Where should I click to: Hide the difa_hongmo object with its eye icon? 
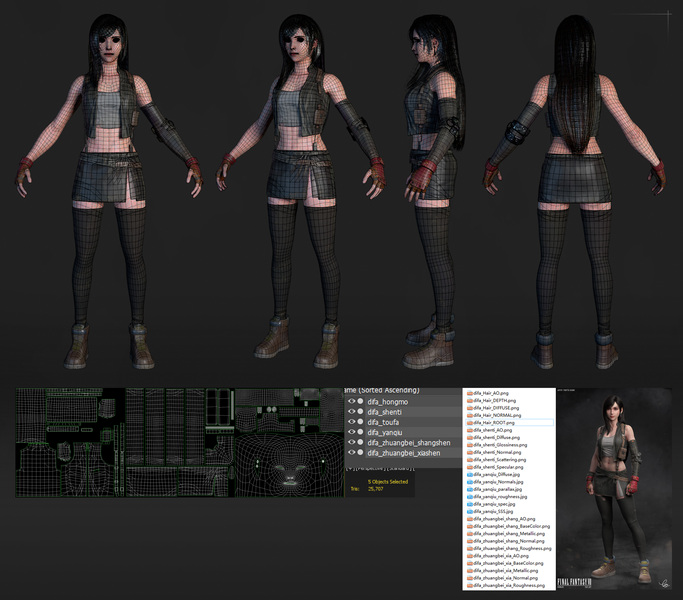click(351, 401)
